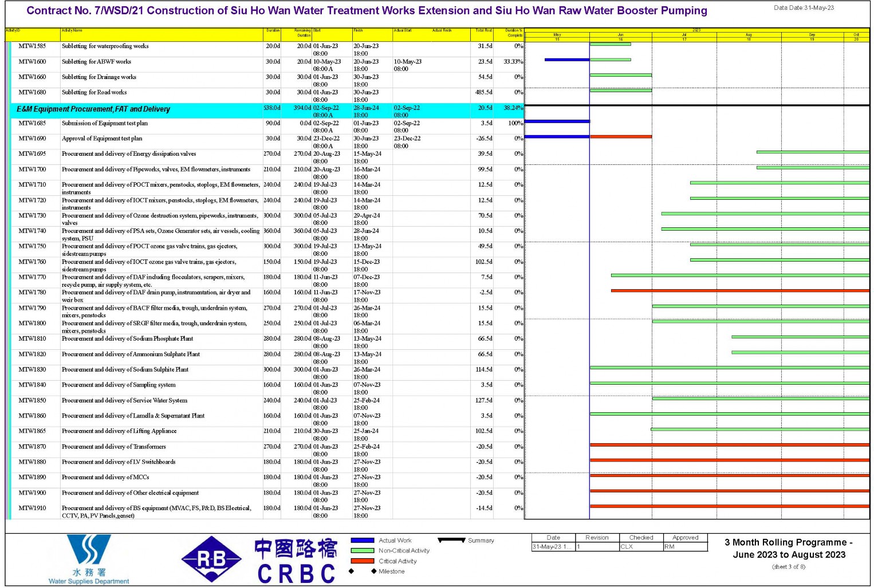This screenshot has width=874, height=588.
Task: Select the E&M Equipment Procurement, FAT and Delivery band
Action: point(266,111)
